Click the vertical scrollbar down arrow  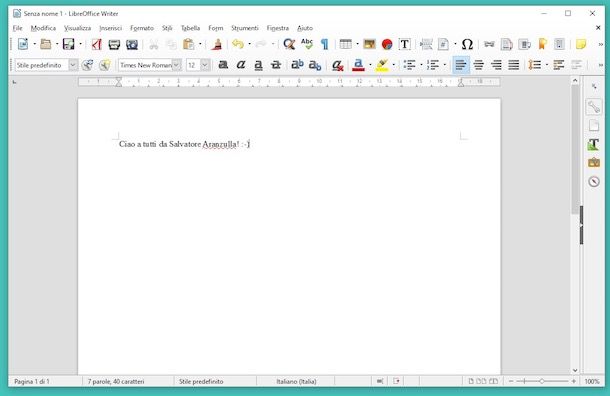coord(575,370)
